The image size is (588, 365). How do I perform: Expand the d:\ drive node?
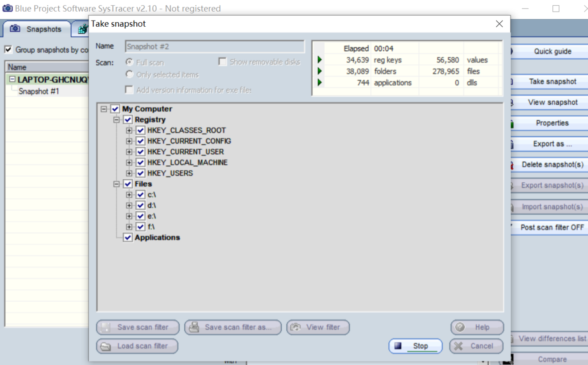(129, 205)
